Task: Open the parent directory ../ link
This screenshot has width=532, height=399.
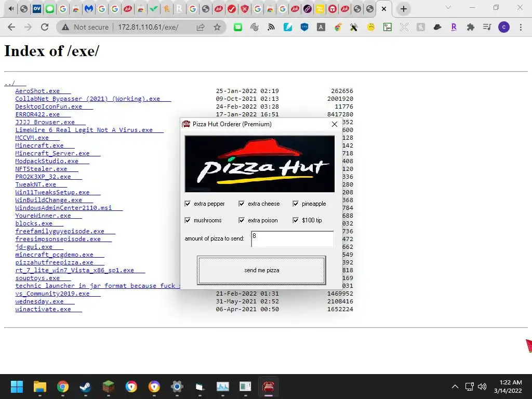Action: click(9, 83)
